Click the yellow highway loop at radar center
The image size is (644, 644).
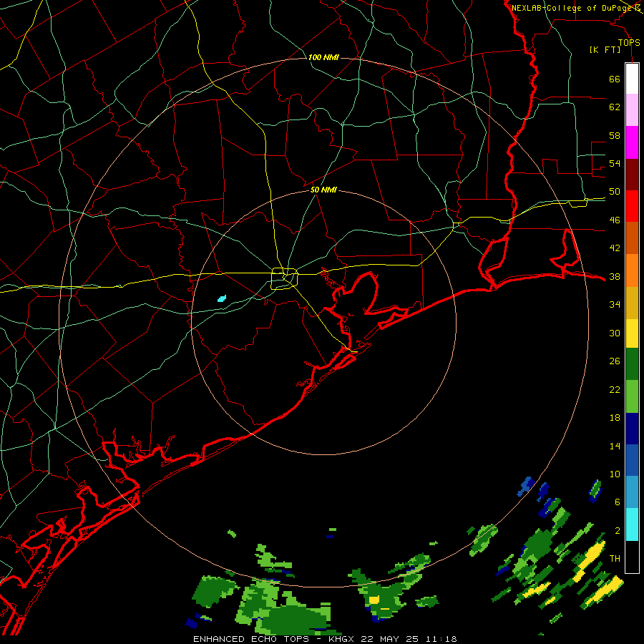(285, 278)
